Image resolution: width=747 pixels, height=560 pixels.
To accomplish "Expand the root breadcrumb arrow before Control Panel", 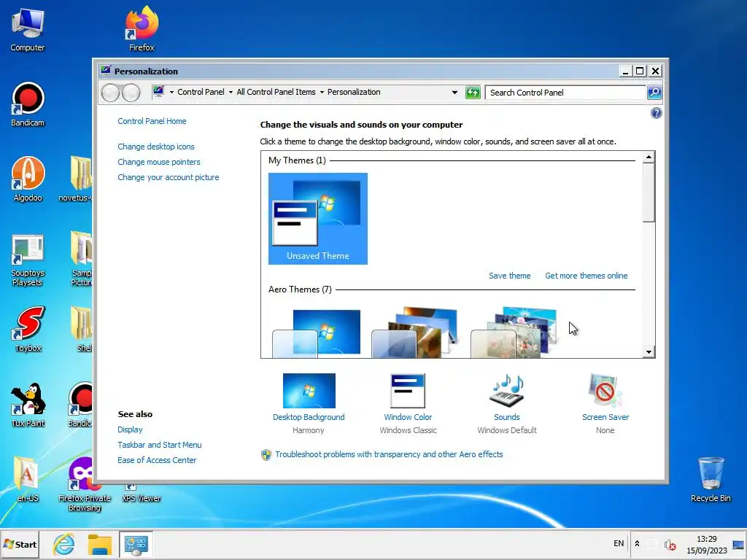I will coord(171,92).
